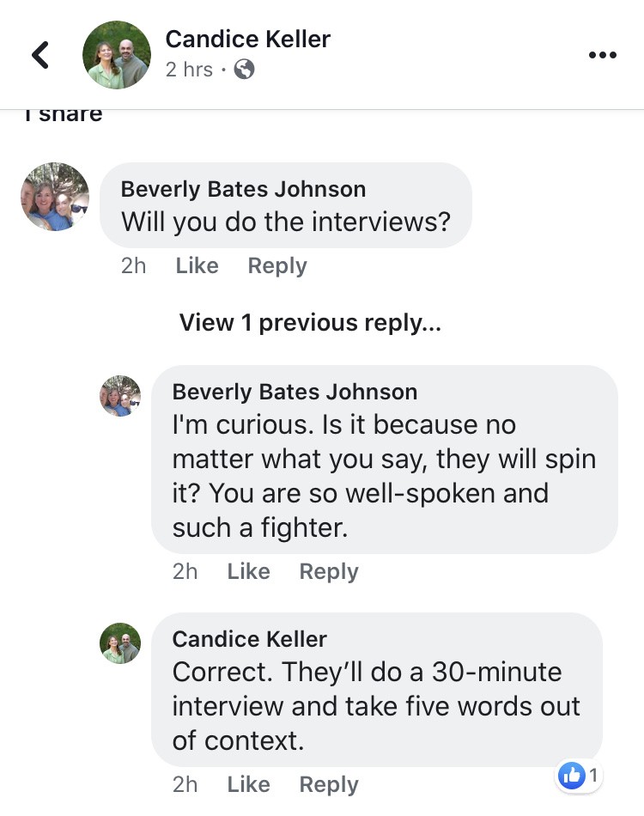The image size is (644, 816).
Task: Like the "I'm curious" reply
Action: coord(248,572)
